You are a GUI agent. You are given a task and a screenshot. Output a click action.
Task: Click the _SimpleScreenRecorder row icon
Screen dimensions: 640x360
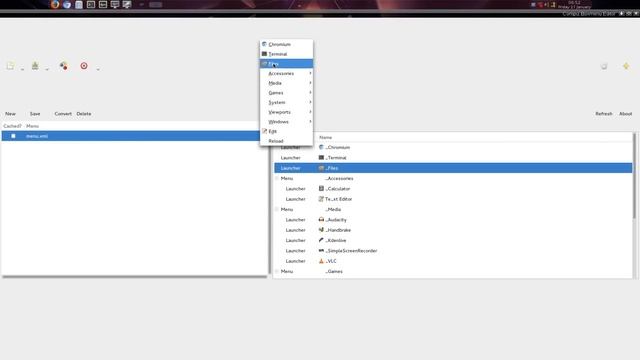pyautogui.click(x=321, y=251)
